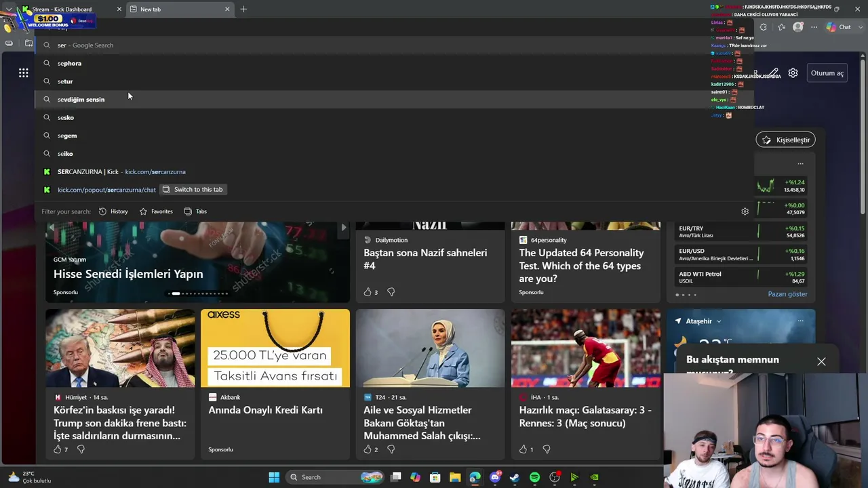Dislike the Nazif sahneleri article
This screenshot has width=868, height=488.
[x=391, y=292]
